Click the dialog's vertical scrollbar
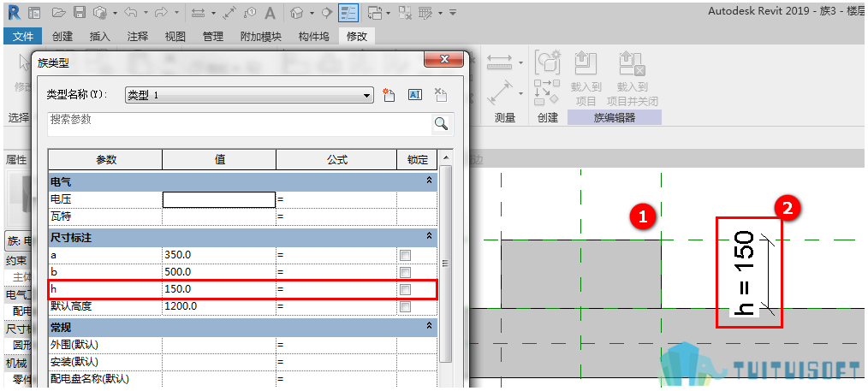Viewport: 868px width, 391px height. [x=444, y=264]
